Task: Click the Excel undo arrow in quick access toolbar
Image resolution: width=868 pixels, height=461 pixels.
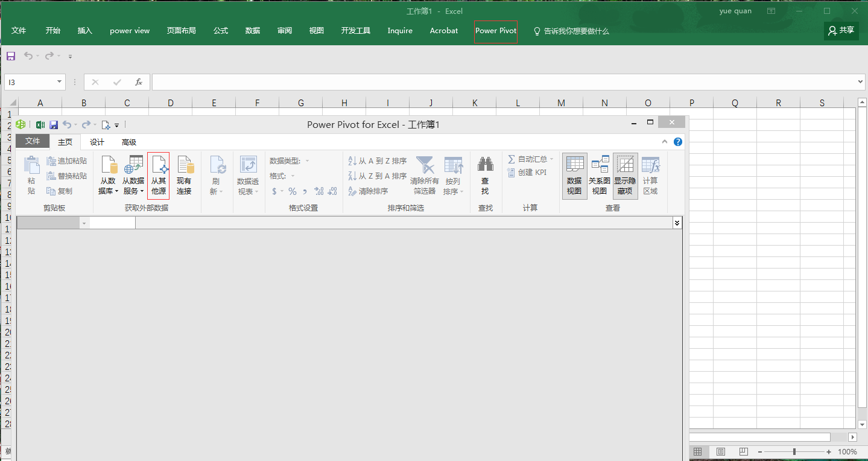Action: coord(28,56)
